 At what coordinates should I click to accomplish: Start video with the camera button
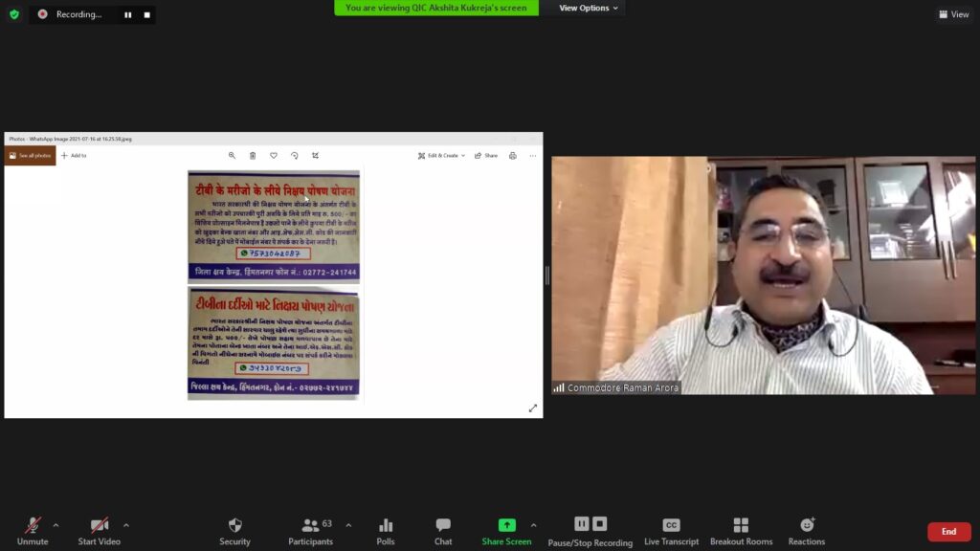point(99,531)
